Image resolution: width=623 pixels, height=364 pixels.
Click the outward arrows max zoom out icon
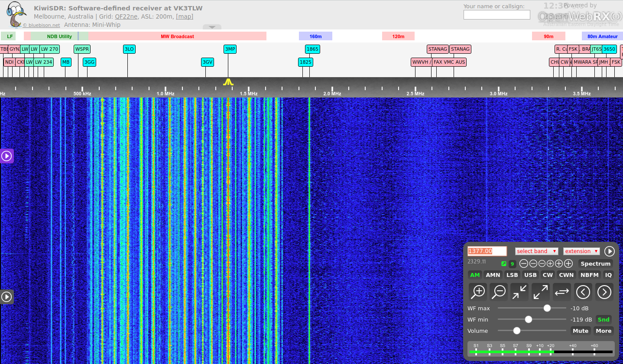(540, 292)
